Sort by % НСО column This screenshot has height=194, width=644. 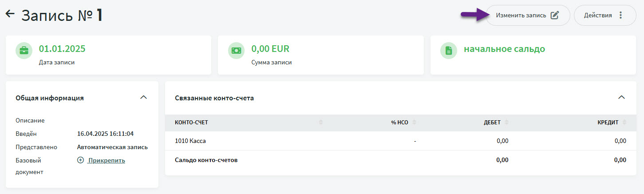(414, 123)
